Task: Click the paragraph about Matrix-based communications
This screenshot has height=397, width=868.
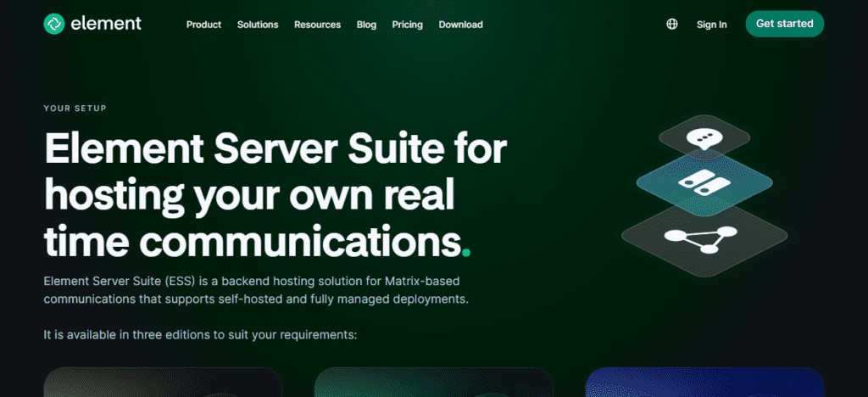Action: (x=256, y=291)
